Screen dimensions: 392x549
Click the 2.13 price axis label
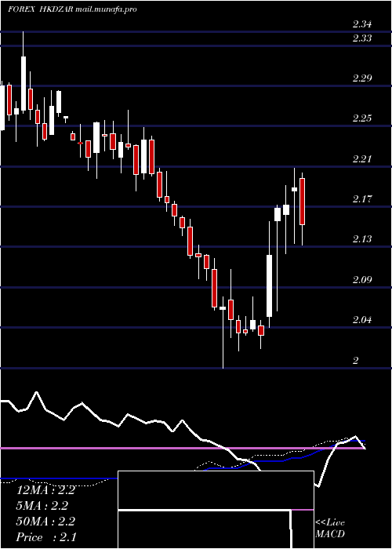pyautogui.click(x=362, y=239)
